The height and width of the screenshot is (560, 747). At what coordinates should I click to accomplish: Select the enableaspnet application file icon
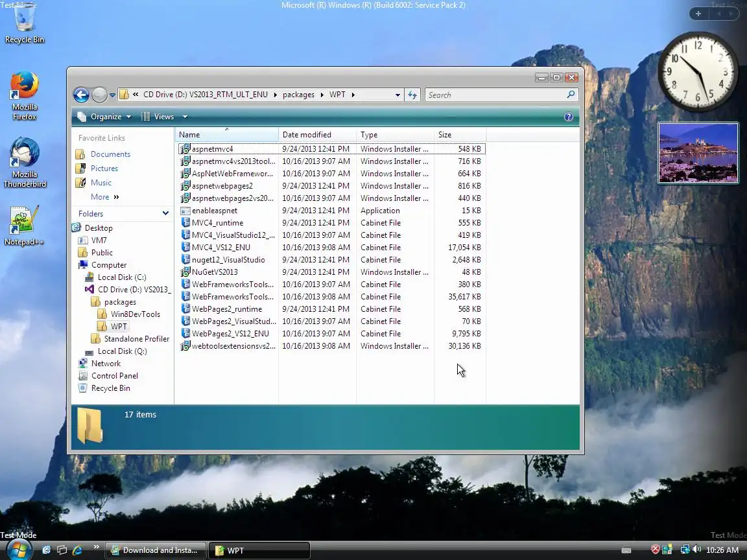click(x=185, y=211)
